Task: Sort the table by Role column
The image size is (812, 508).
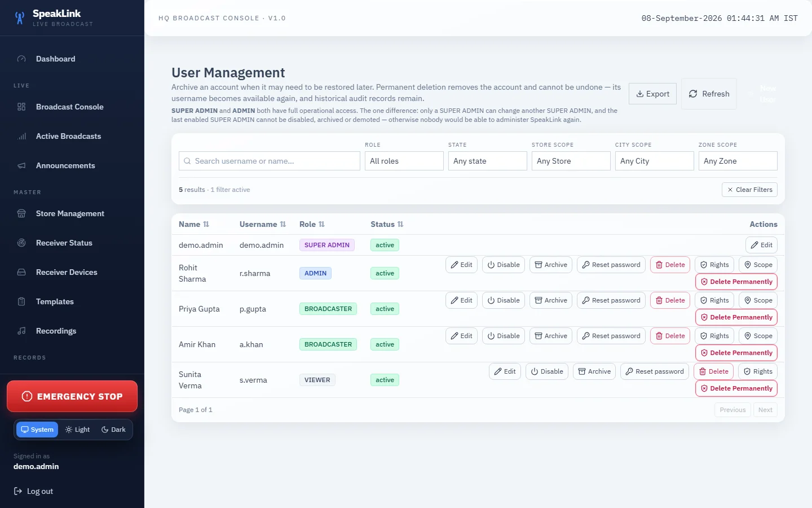Action: 312,224
